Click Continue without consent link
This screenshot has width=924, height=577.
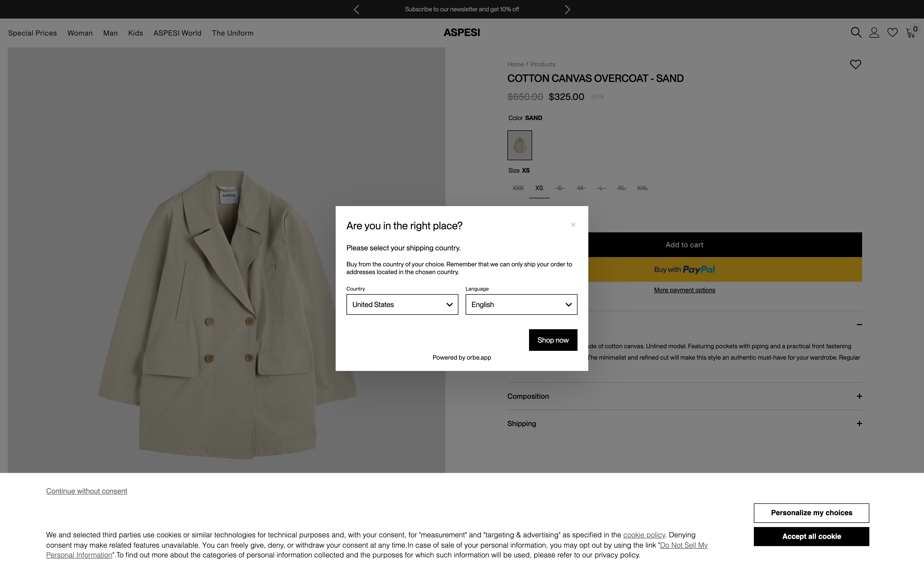tap(87, 491)
